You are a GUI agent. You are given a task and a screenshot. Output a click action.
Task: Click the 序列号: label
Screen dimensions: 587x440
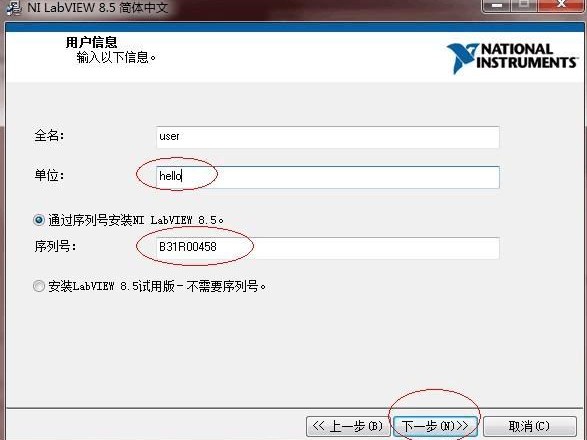tap(55, 246)
